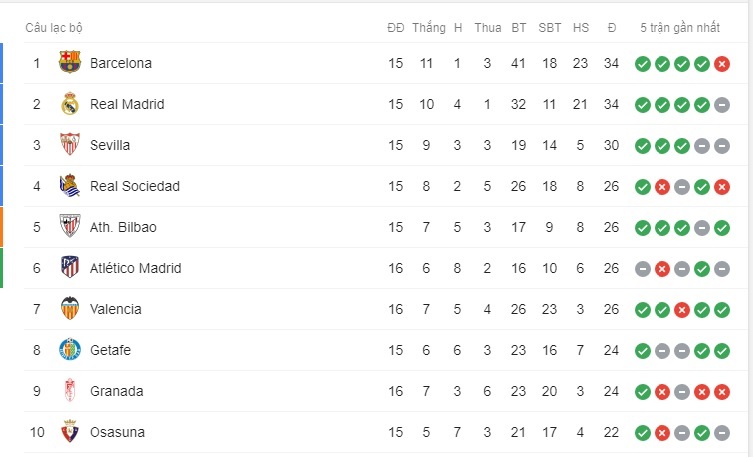Click the Thắng column header
The image size is (753, 457).
(429, 28)
